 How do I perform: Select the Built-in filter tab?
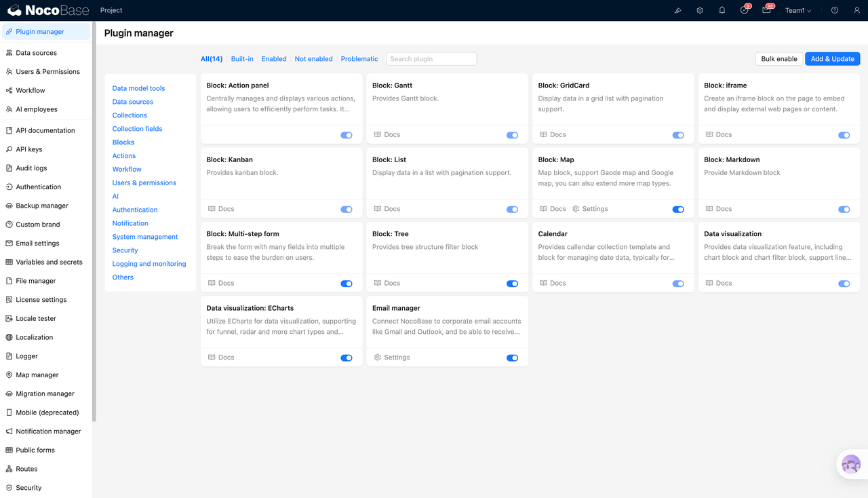pyautogui.click(x=242, y=59)
